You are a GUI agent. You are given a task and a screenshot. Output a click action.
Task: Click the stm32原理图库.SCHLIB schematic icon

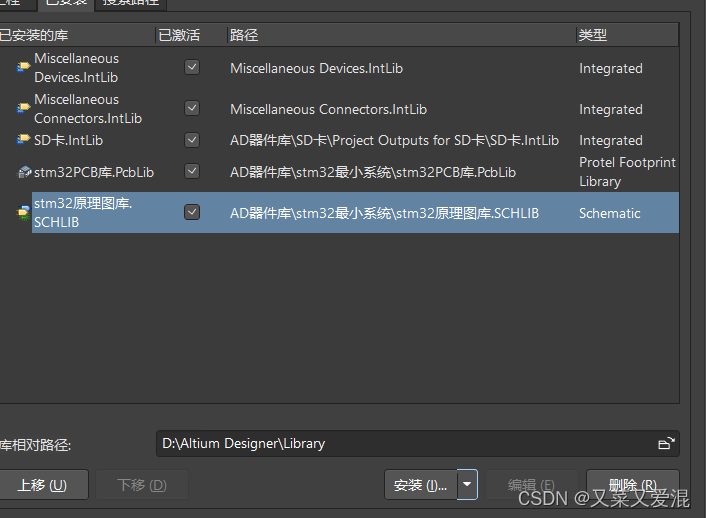click(x=23, y=212)
